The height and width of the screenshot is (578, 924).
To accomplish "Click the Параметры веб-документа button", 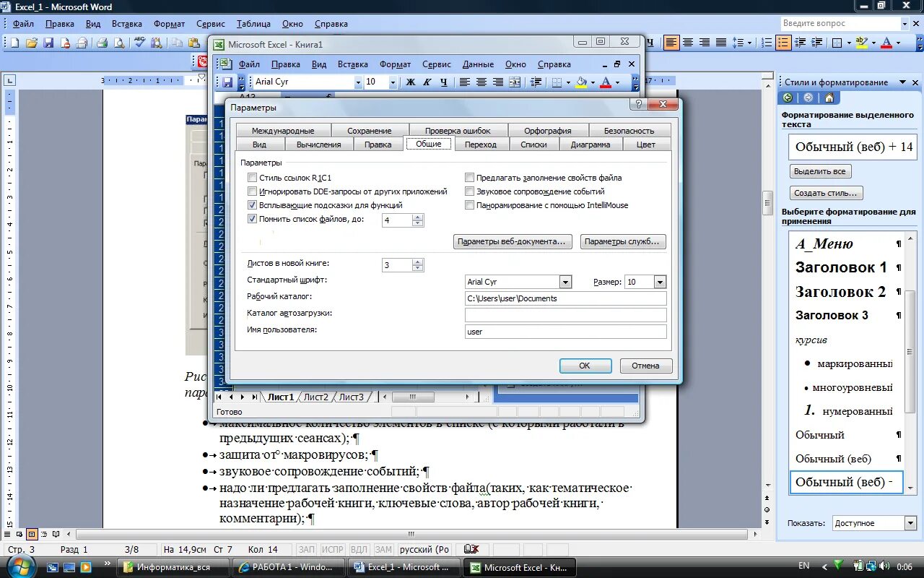I will point(513,242).
